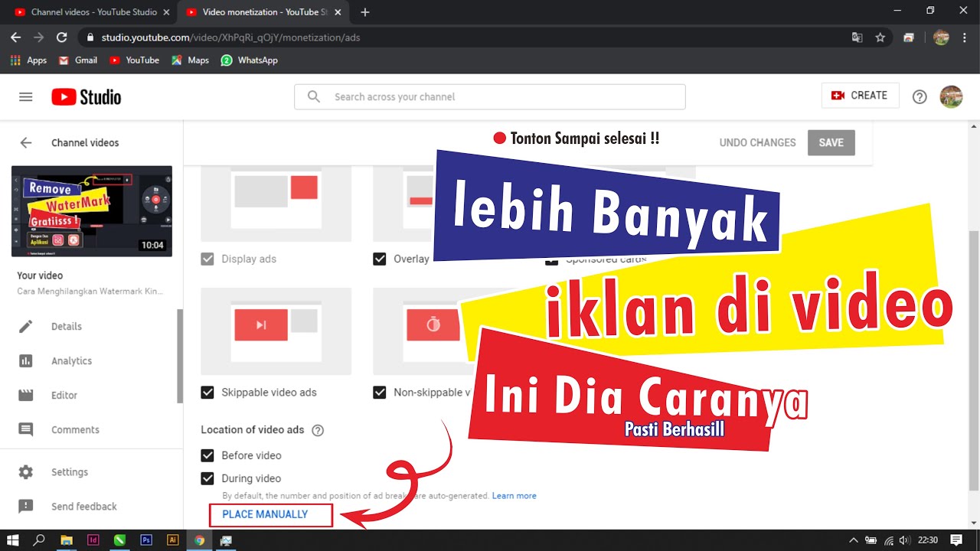Click the green app icon in the taskbar
This screenshot has width=980, height=551.
119,540
